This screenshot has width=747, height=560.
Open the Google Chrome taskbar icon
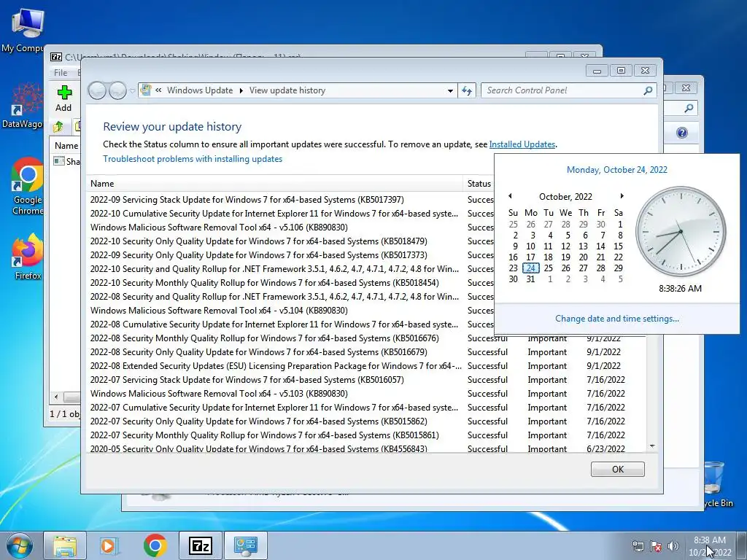(x=155, y=545)
